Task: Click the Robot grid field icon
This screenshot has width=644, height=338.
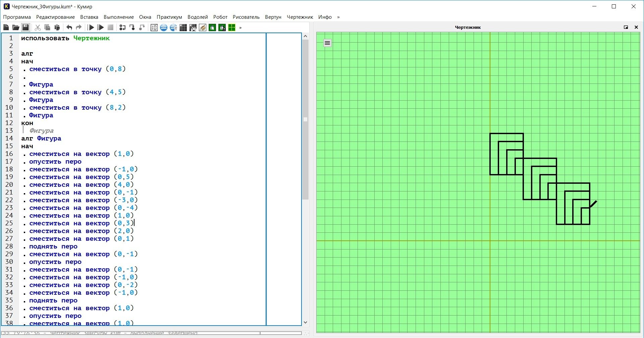Action: click(183, 27)
